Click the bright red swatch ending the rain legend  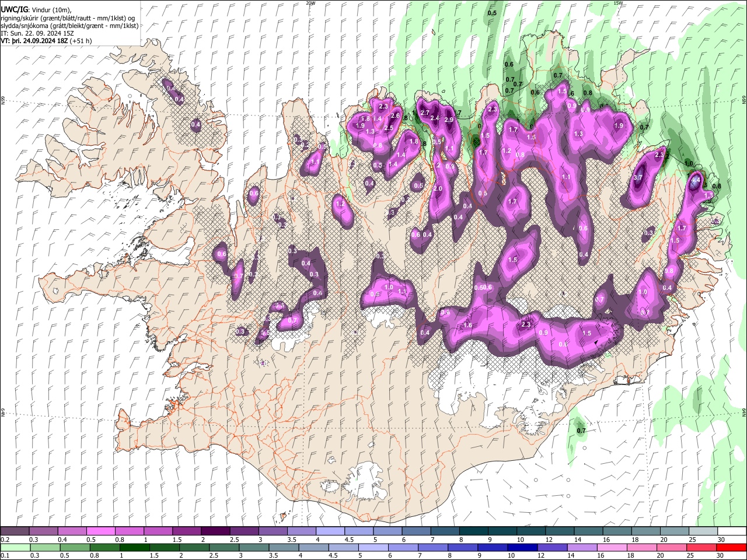tap(732, 548)
